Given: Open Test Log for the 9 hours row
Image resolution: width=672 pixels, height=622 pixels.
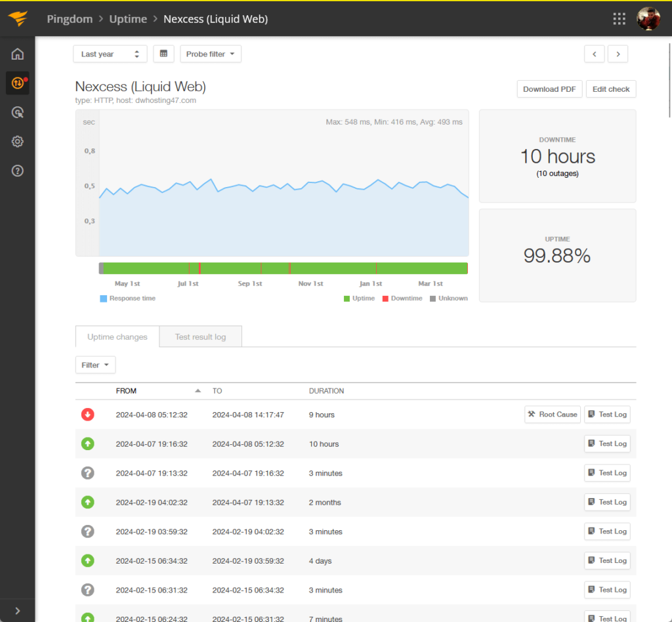Looking at the screenshot, I should 607,414.
